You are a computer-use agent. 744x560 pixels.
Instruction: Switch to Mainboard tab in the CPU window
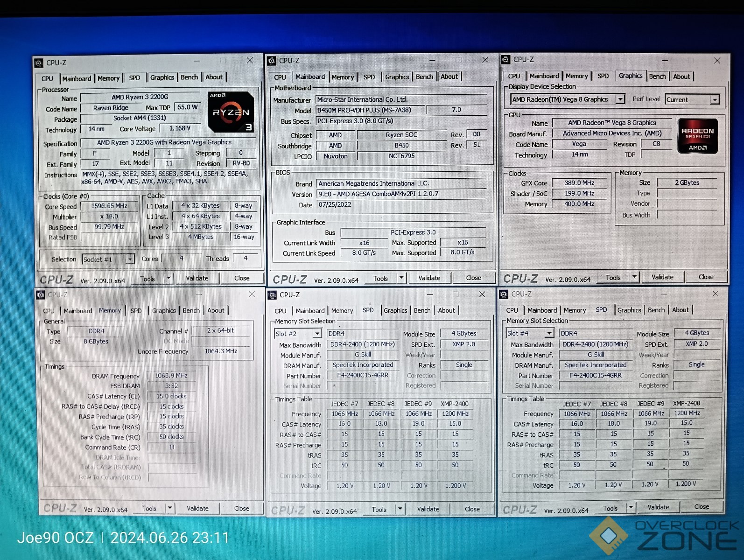77,78
